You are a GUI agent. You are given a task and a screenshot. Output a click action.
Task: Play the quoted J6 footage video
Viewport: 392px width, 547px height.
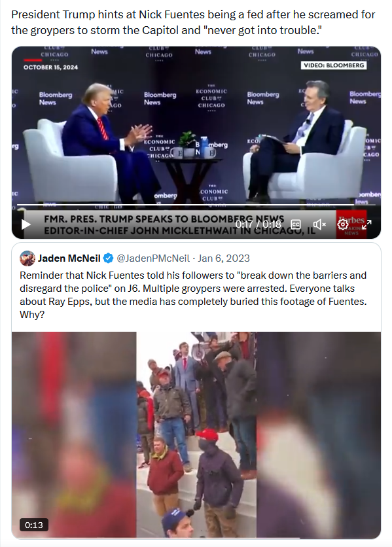196,435
